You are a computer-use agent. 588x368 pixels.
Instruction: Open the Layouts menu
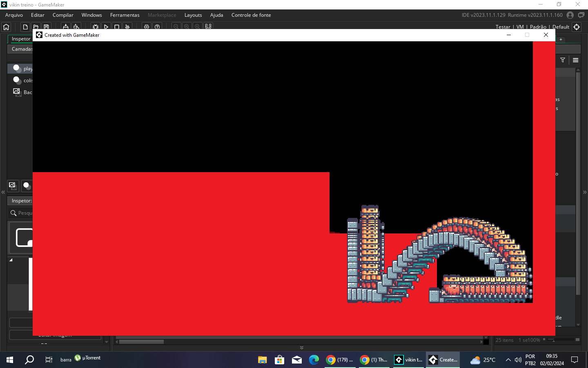click(193, 15)
